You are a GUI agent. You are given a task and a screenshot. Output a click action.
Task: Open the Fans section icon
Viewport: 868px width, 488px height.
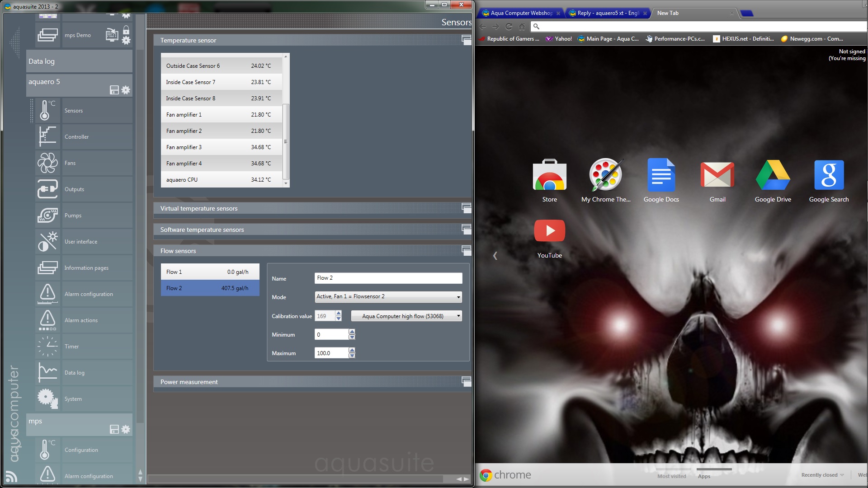pos(47,163)
